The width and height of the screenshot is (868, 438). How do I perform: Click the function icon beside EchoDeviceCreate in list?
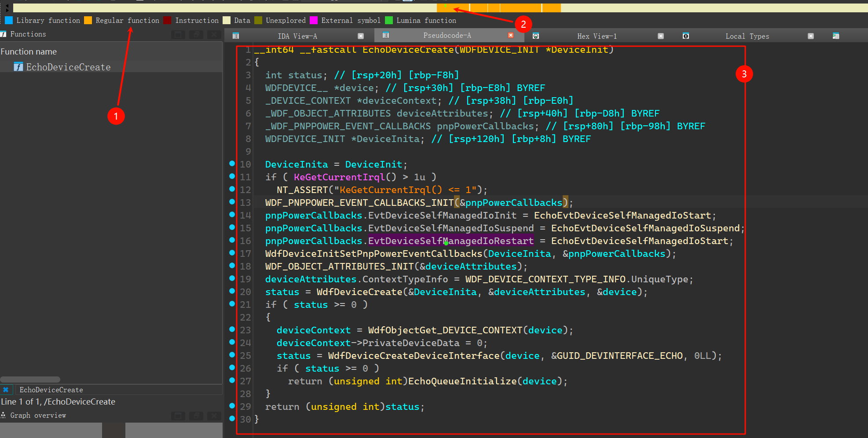[x=18, y=67]
